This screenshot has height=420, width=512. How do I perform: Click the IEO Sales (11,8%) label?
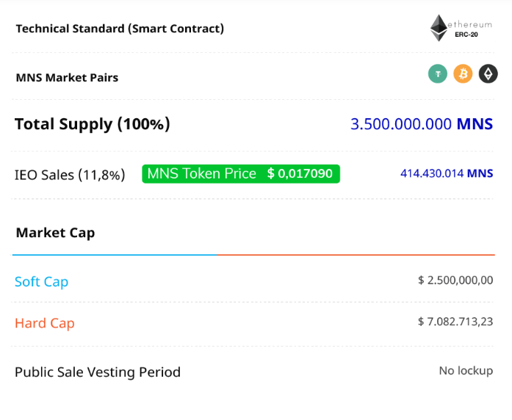(70, 175)
